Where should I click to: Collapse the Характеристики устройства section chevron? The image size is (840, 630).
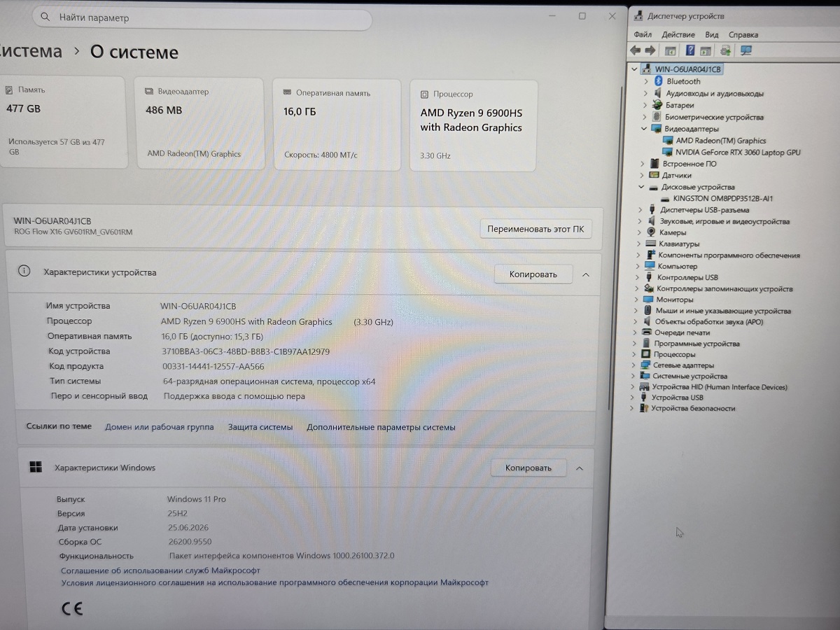click(586, 275)
